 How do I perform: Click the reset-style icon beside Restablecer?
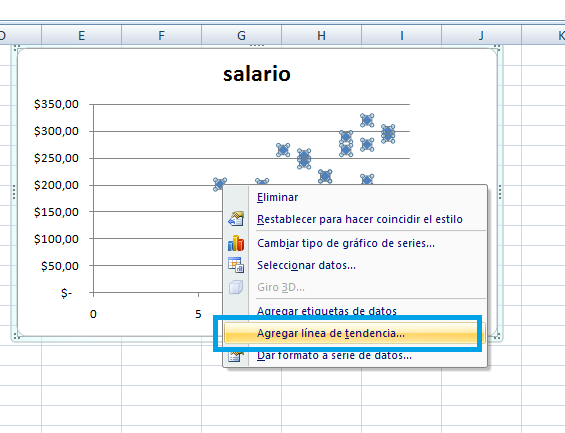click(236, 219)
